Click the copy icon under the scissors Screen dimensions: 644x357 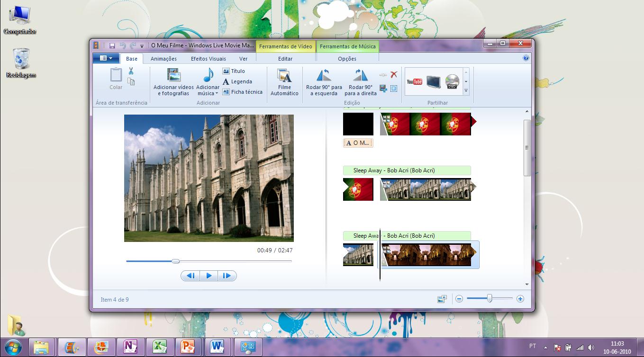[x=131, y=81]
